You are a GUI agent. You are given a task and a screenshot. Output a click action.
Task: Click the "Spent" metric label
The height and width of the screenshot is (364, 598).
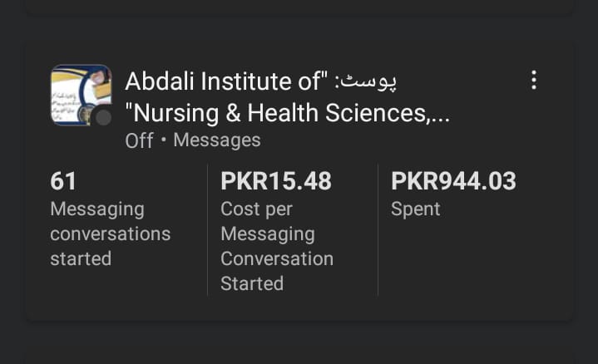coord(416,209)
